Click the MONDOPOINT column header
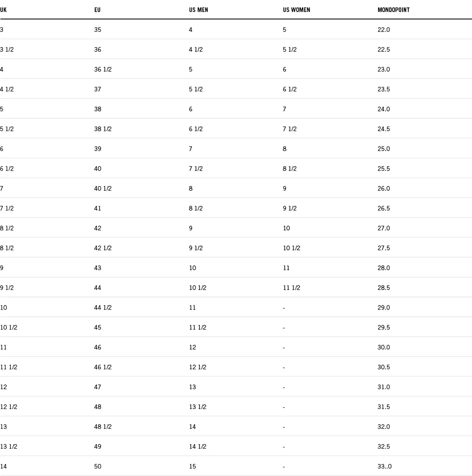The height and width of the screenshot is (476, 472). (x=393, y=10)
